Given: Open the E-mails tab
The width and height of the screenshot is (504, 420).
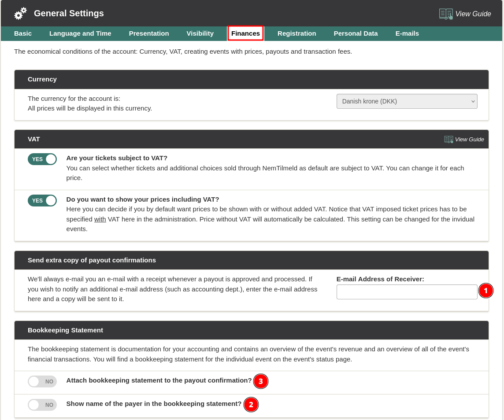Looking at the screenshot, I should pyautogui.click(x=407, y=33).
